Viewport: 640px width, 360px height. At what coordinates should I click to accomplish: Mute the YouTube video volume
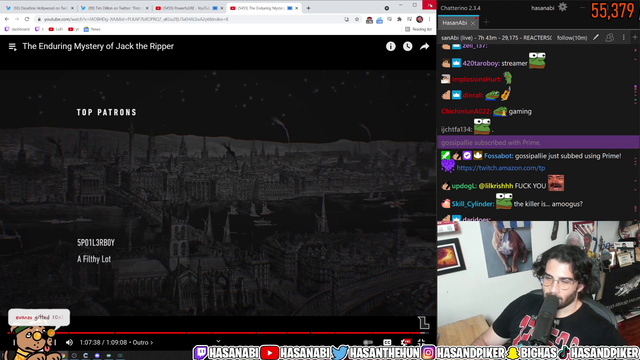(x=69, y=342)
